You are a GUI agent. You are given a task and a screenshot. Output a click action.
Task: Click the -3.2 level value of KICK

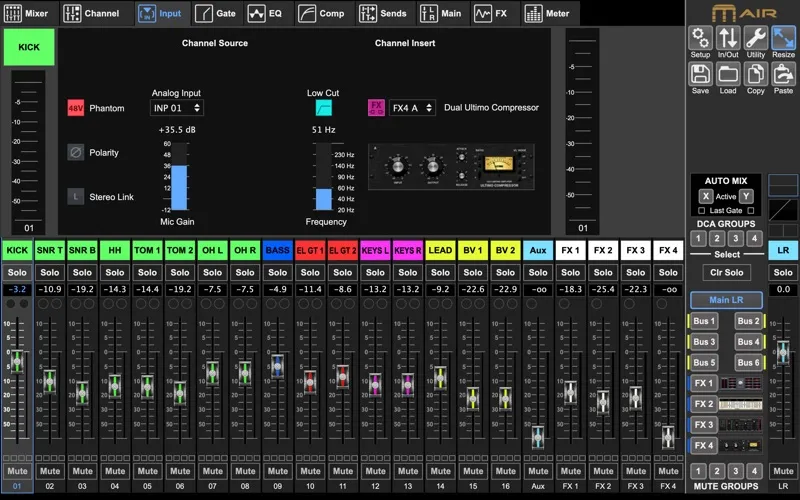[x=17, y=289]
